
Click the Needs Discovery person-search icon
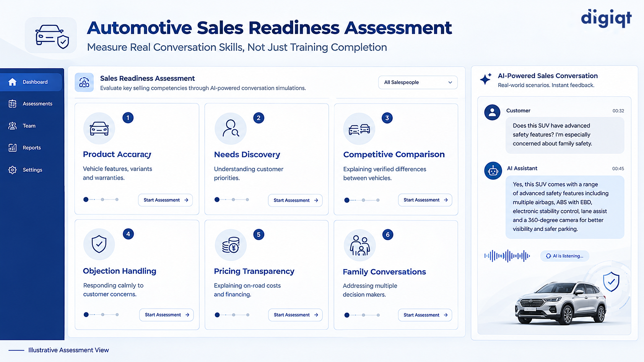(230, 129)
